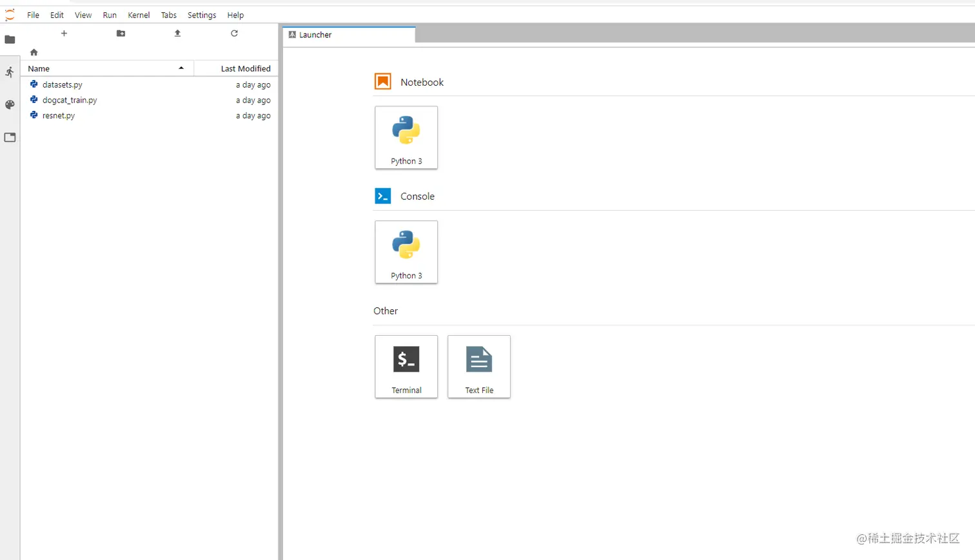975x560 pixels.
Task: Click 'a day ago' for datasets.py
Action: pos(253,85)
